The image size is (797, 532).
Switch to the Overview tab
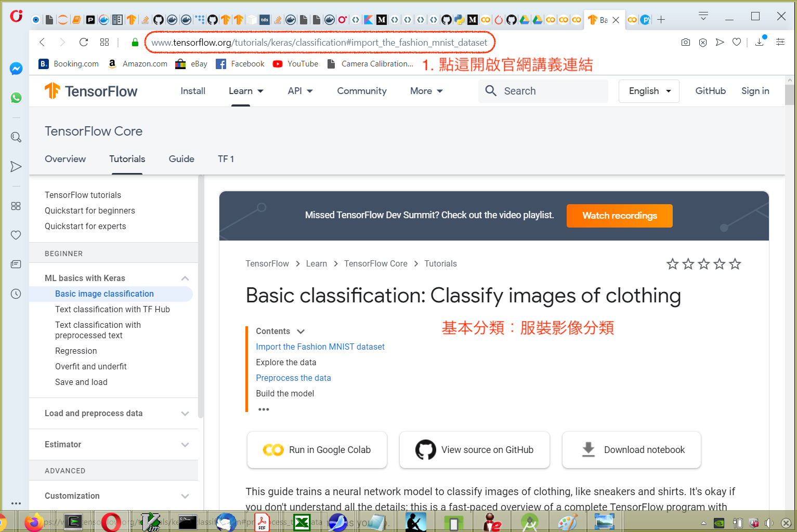(x=66, y=159)
